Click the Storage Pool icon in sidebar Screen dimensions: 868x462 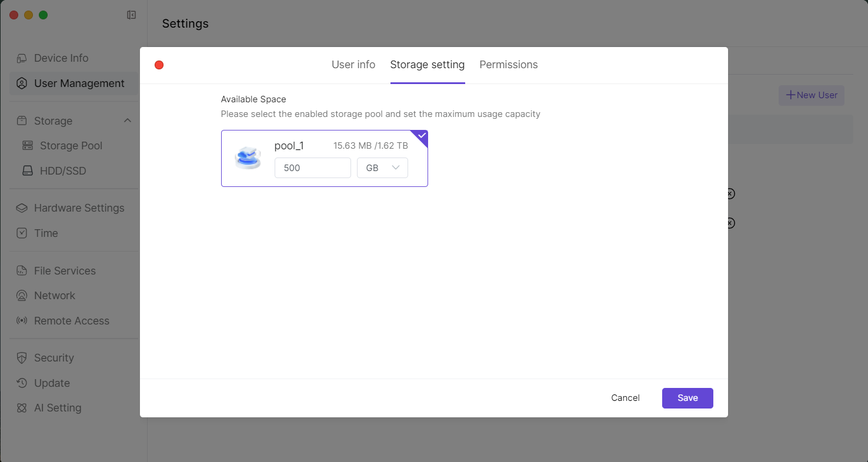pos(28,146)
